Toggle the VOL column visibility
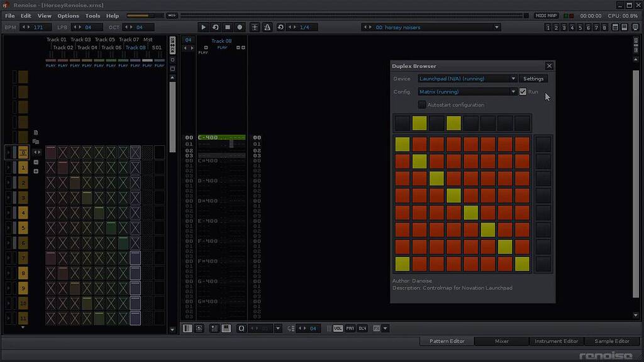644x362 pixels. [338, 328]
